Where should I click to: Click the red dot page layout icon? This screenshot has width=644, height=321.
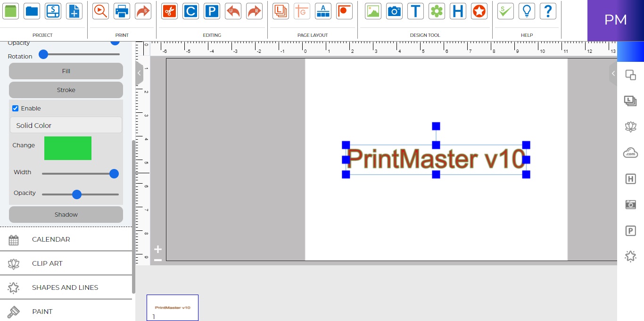click(x=344, y=11)
